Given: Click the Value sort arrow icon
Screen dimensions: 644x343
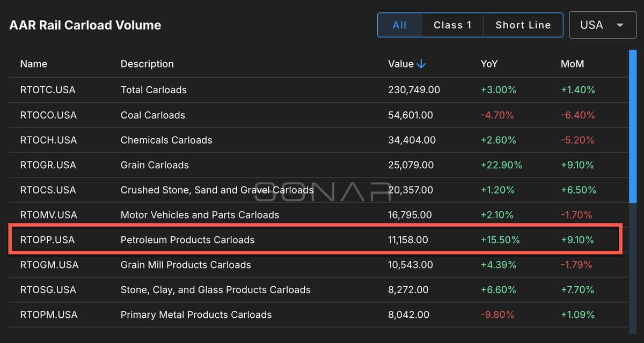Looking at the screenshot, I should (x=421, y=64).
